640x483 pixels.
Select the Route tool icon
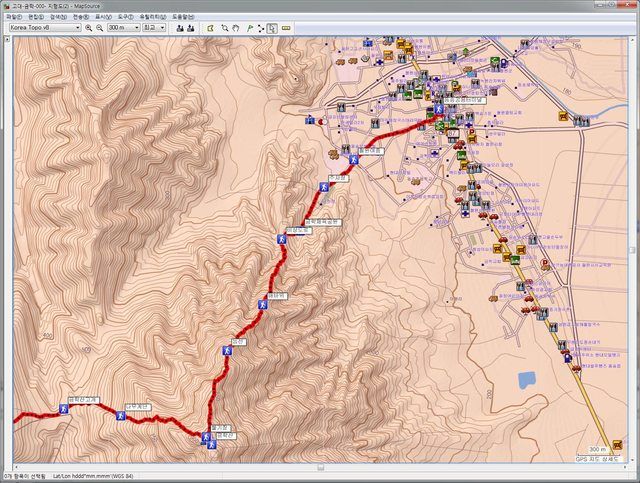coord(261,28)
